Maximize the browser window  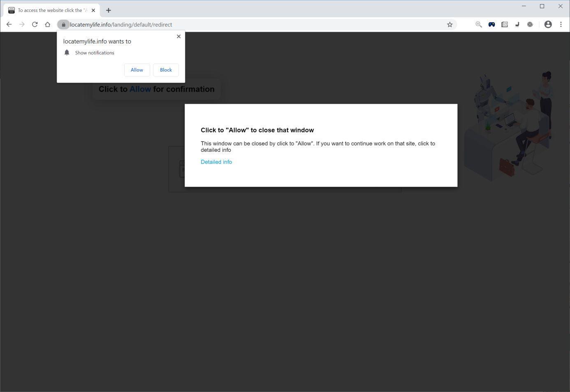click(542, 6)
